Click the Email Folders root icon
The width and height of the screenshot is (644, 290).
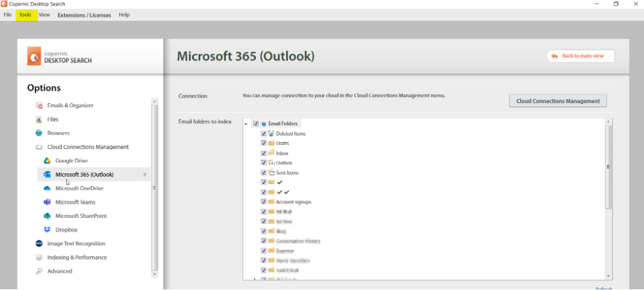[264, 124]
